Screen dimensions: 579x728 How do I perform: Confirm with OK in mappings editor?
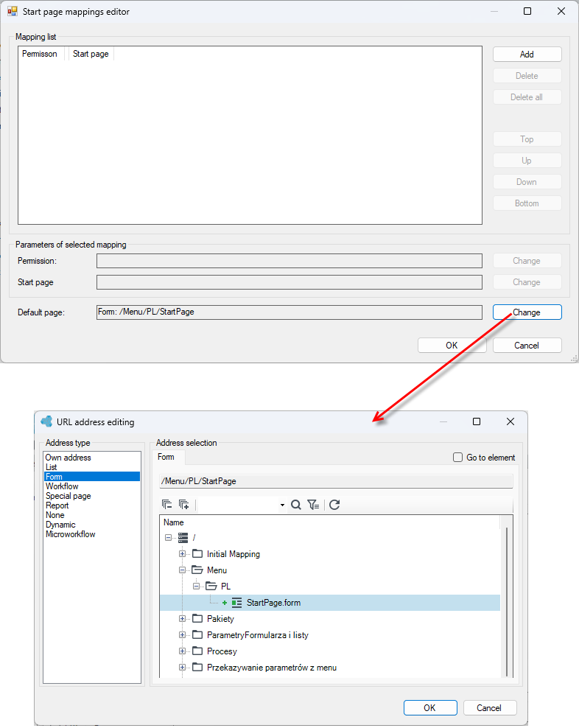click(x=452, y=346)
